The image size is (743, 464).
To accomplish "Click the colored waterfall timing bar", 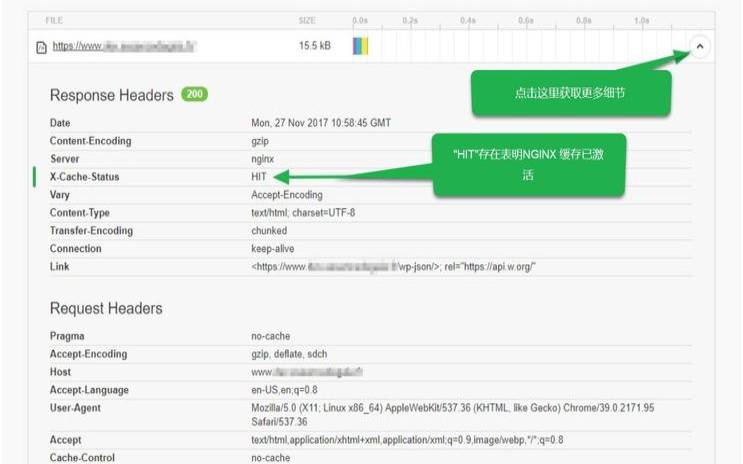I will pyautogui.click(x=360, y=46).
